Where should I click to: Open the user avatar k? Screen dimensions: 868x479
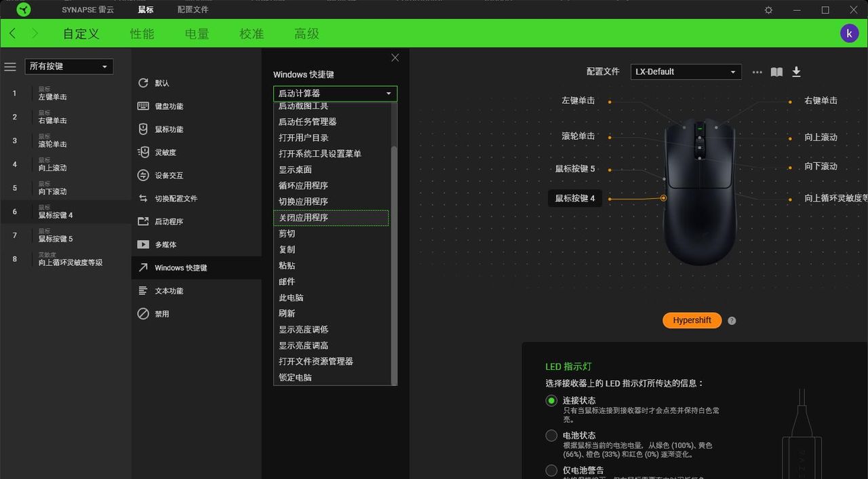[x=850, y=33]
